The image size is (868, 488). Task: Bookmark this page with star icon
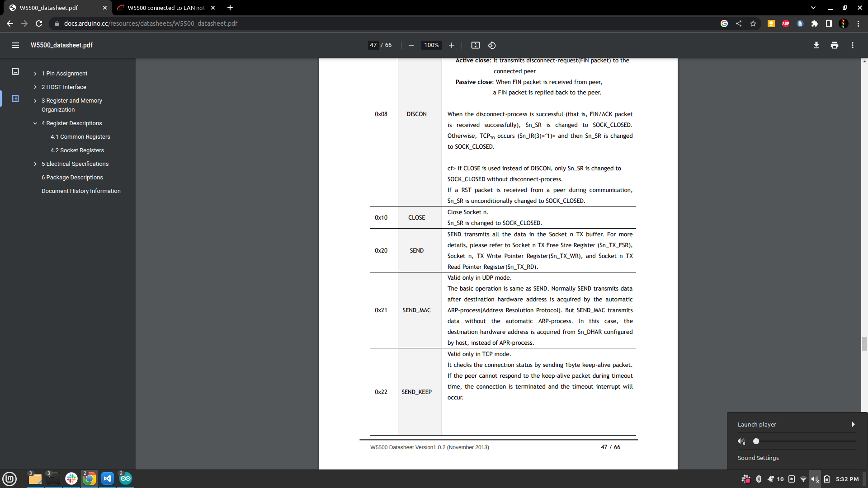[753, 23]
